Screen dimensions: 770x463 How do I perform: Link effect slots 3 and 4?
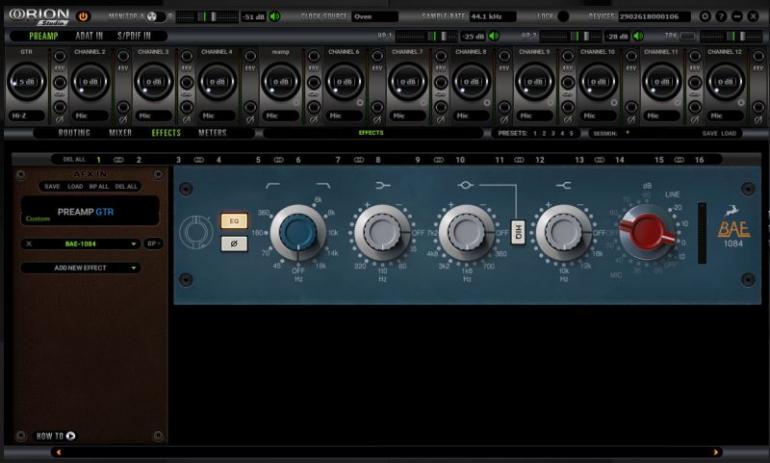click(198, 160)
